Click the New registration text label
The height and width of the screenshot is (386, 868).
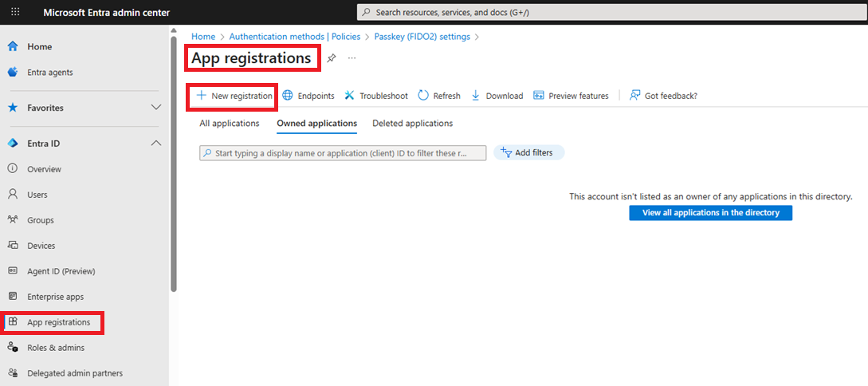[242, 96]
